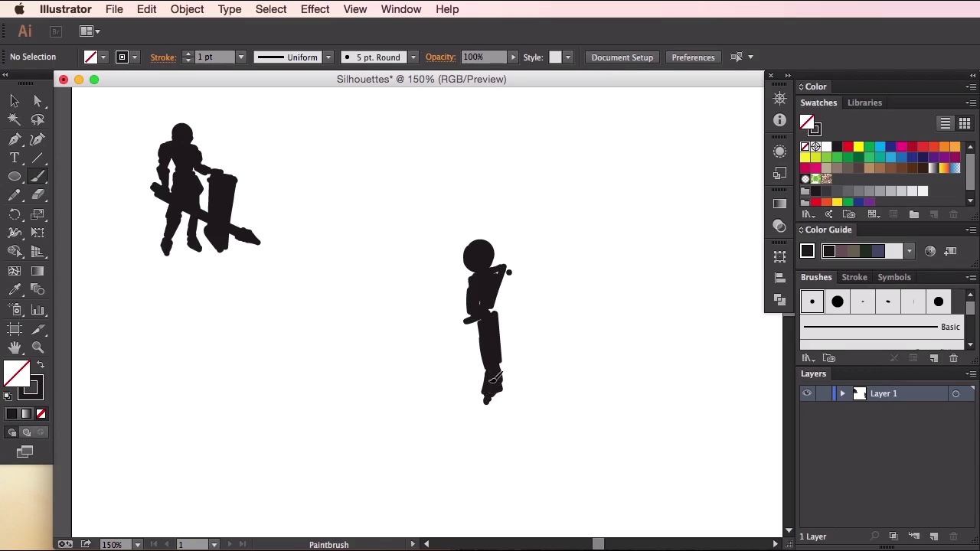Set fill mode to solid Color in the toolbox
This screenshot has width=980, height=551.
(11, 414)
